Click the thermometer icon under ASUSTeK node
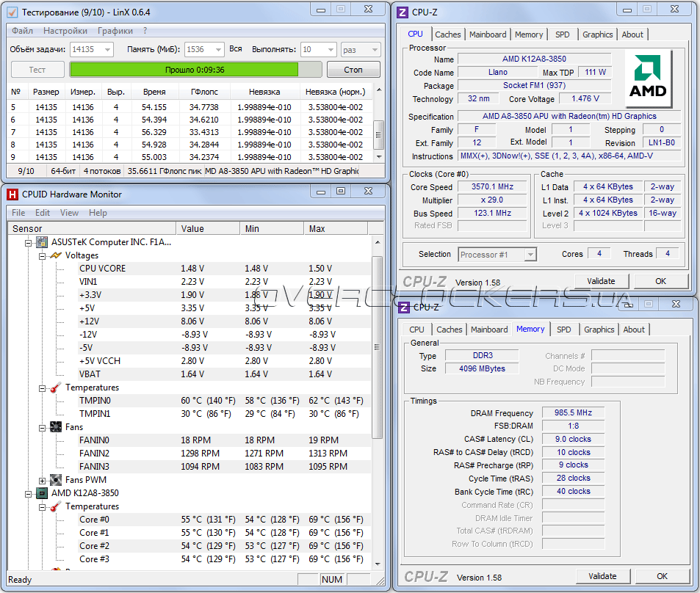 [55, 388]
